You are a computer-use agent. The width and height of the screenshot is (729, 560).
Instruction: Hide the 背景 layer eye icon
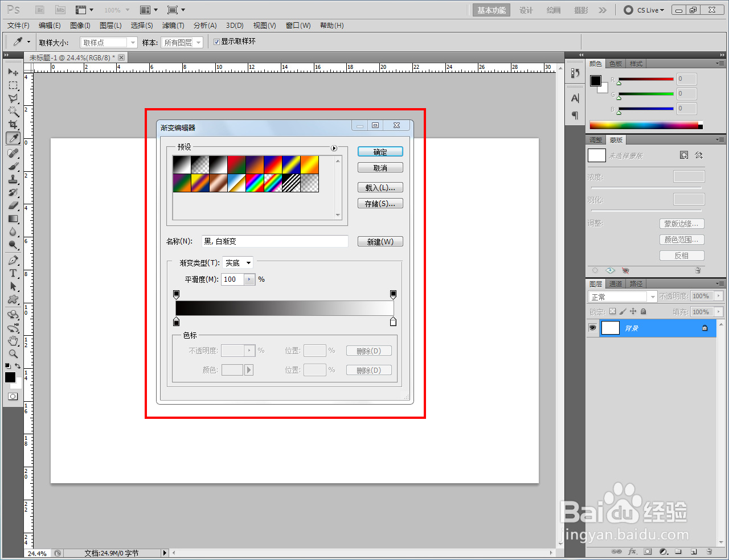coord(592,328)
